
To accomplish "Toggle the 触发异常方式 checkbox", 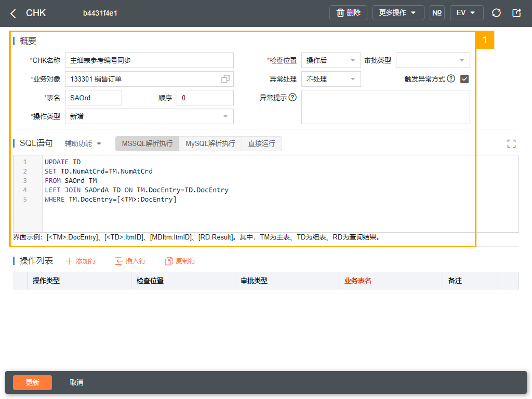I will (465, 79).
